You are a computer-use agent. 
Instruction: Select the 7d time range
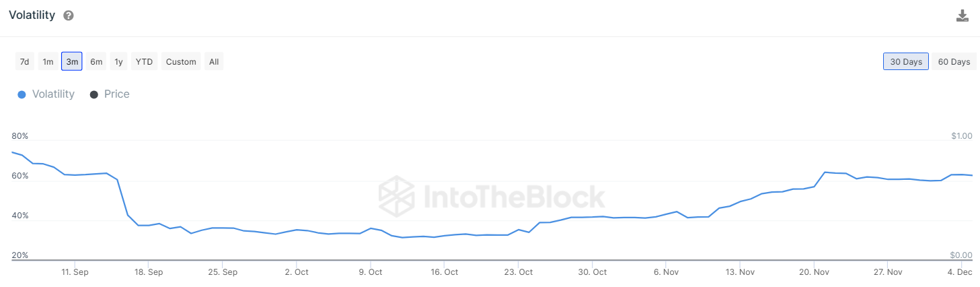(25, 62)
